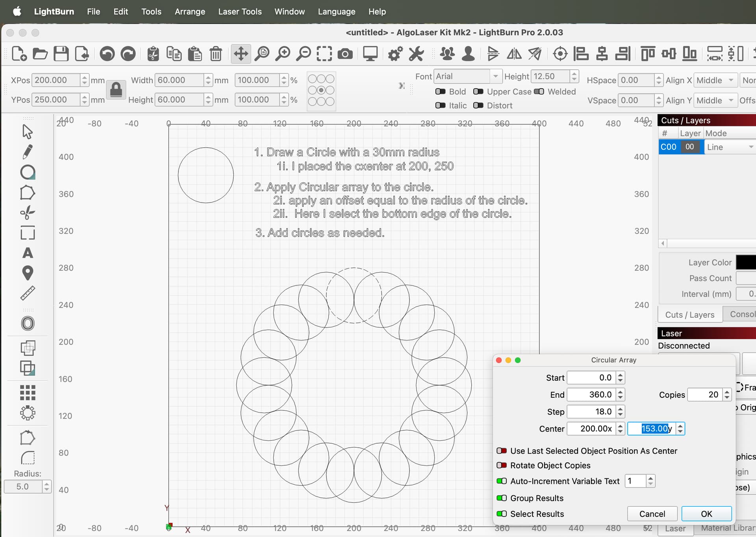This screenshot has height=537, width=756.
Task: Open the Grid Array tool
Action: coord(27,392)
